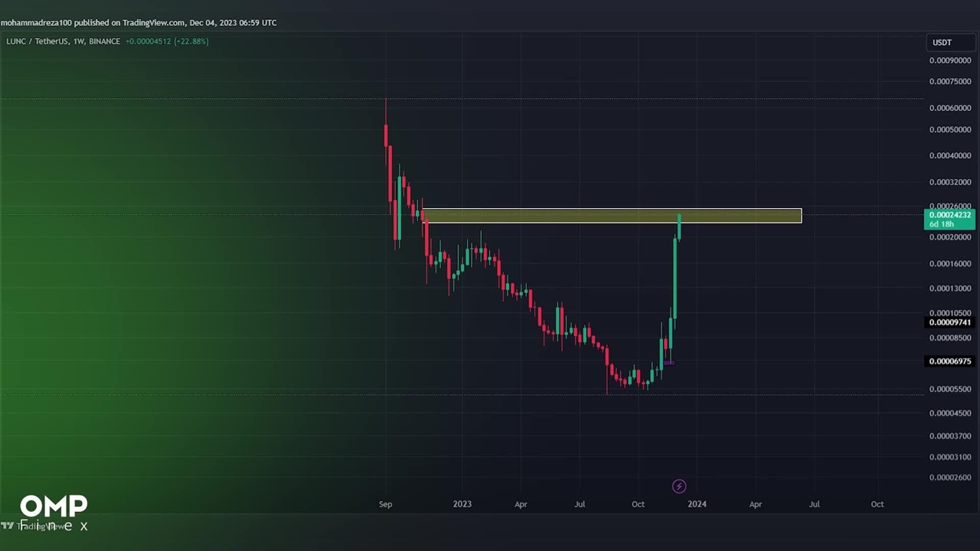Click the 2023 label on time axis
This screenshot has width=980, height=551.
[462, 504]
